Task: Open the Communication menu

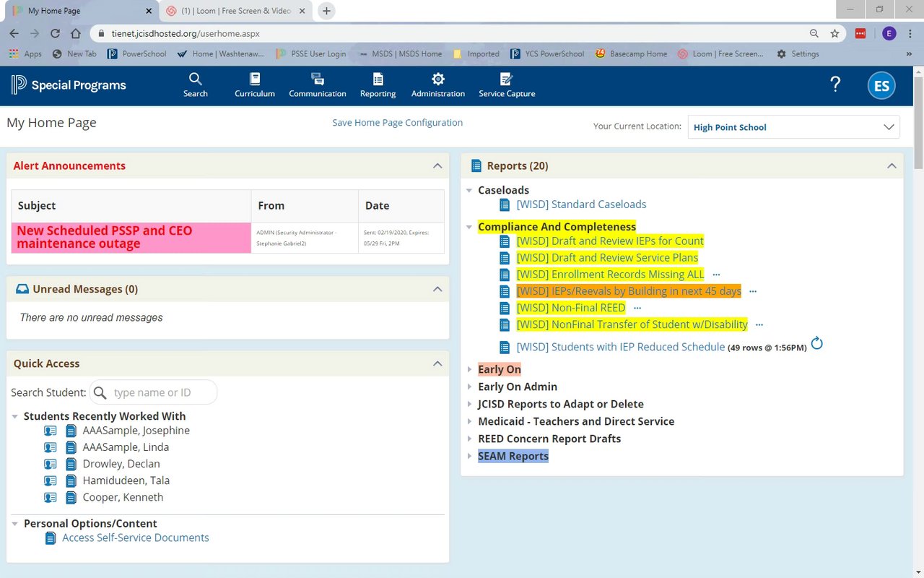Action: (x=318, y=85)
